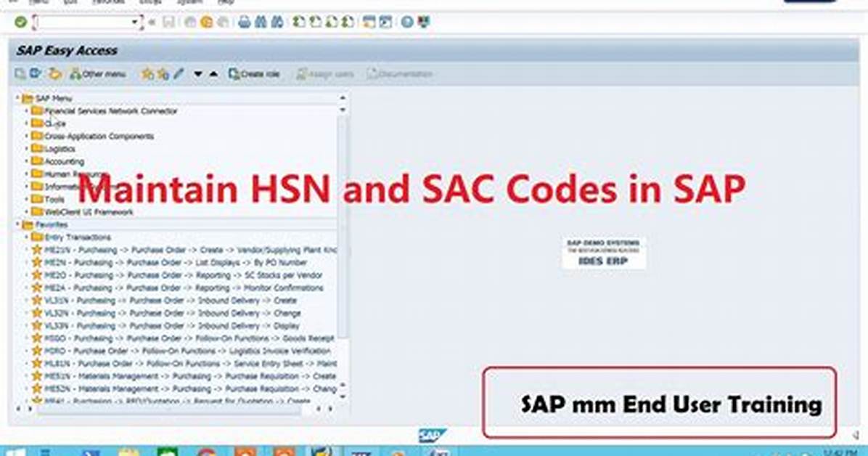Click the Last Page icon

pyautogui.click(x=348, y=23)
